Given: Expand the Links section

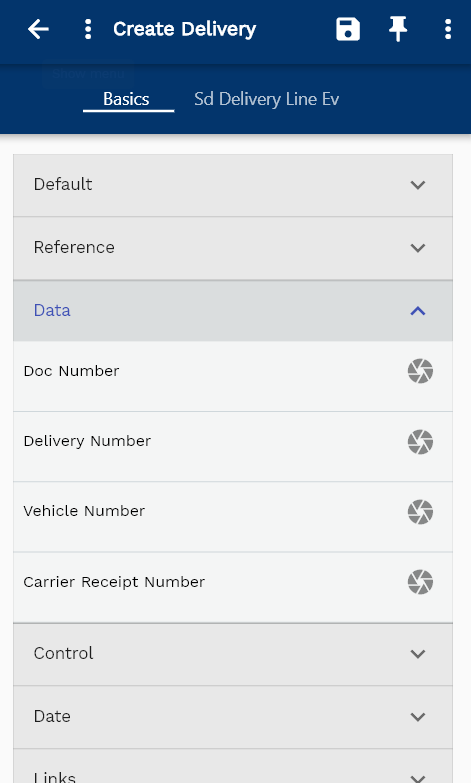Looking at the screenshot, I should click(233, 767).
